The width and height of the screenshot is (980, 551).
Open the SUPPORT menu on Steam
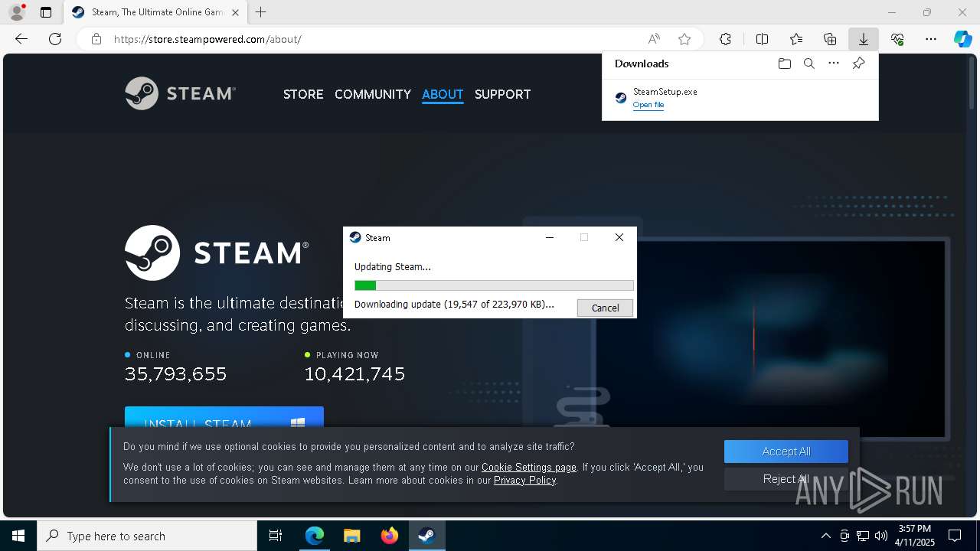pos(502,94)
